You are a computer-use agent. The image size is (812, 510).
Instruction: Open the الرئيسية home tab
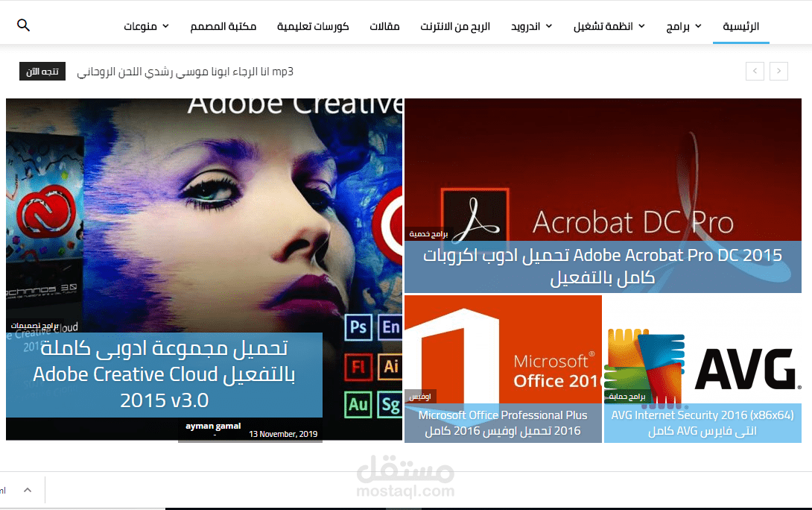741,26
